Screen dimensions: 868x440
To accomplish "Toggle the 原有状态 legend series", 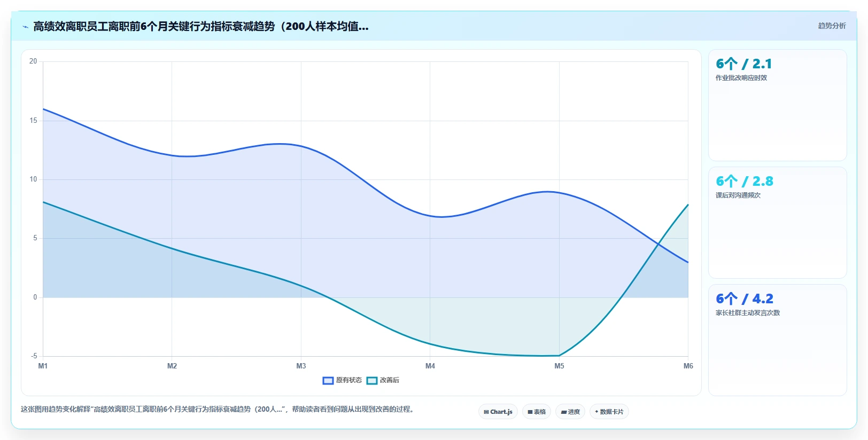I will [342, 380].
